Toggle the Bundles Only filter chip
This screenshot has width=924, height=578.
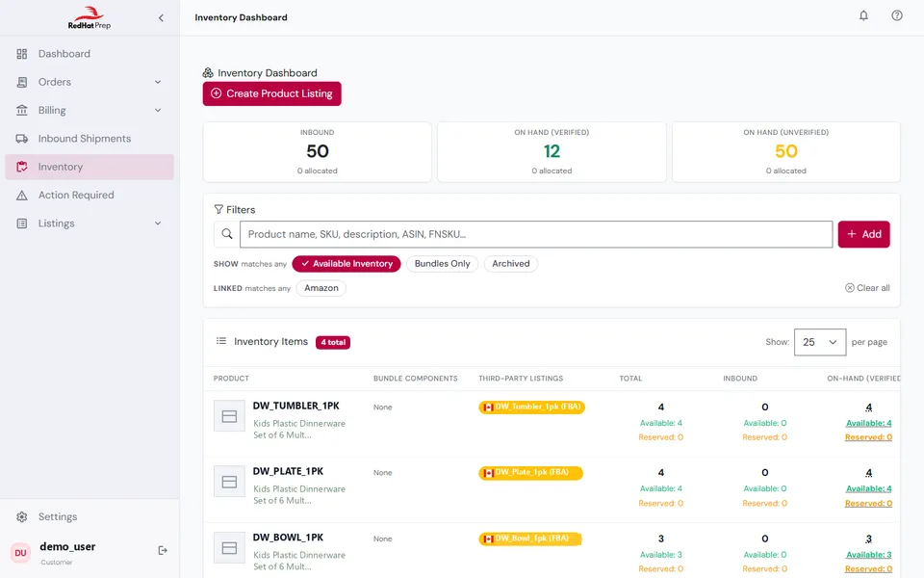click(x=442, y=264)
